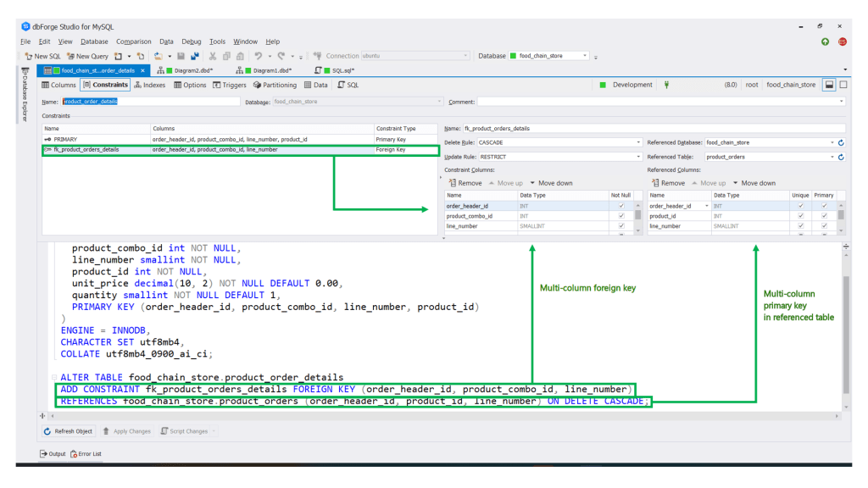Toggle Primary checkbox for order_header_id referenced column

click(824, 206)
